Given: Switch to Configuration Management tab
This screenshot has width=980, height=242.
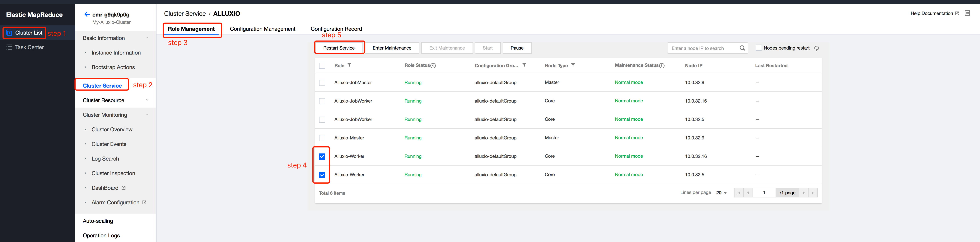Looking at the screenshot, I should point(263,29).
